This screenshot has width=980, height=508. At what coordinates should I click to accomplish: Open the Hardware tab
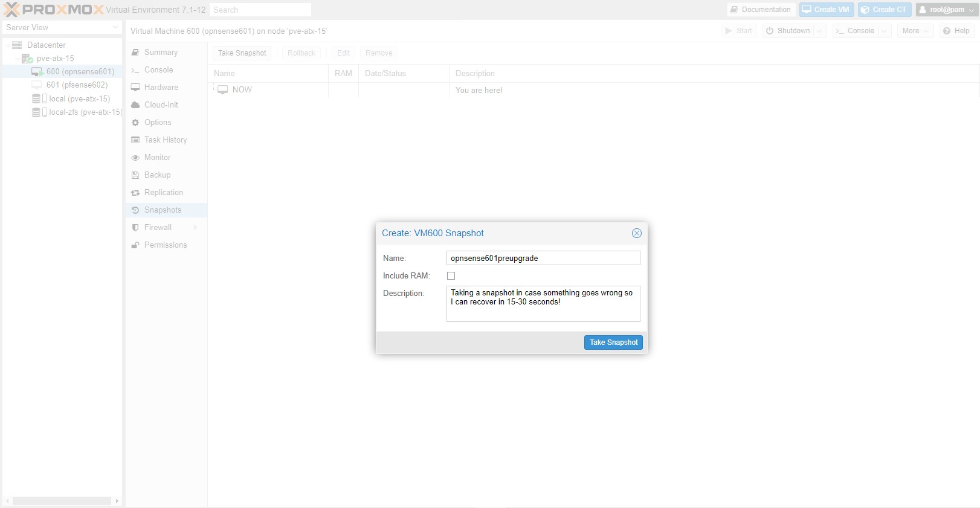[166, 88]
